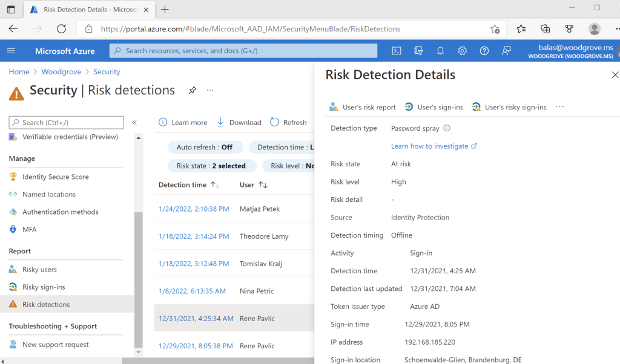Click the info icon beside Password spray

pyautogui.click(x=447, y=128)
